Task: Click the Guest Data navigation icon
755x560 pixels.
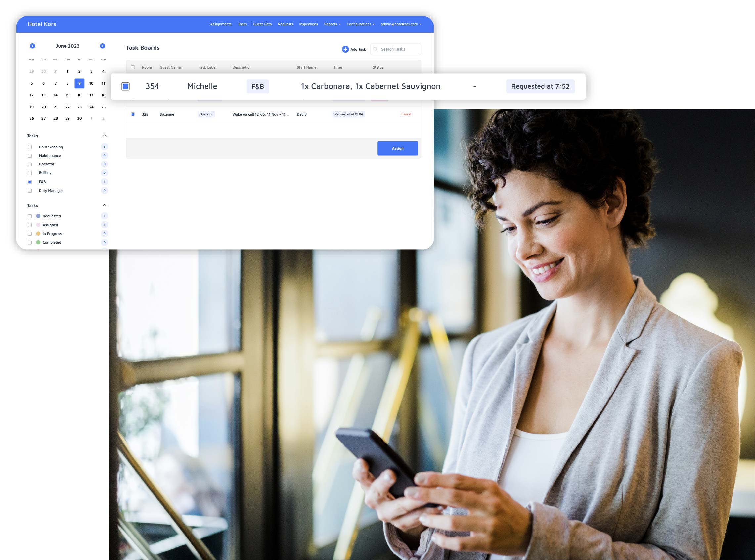Action: (263, 24)
